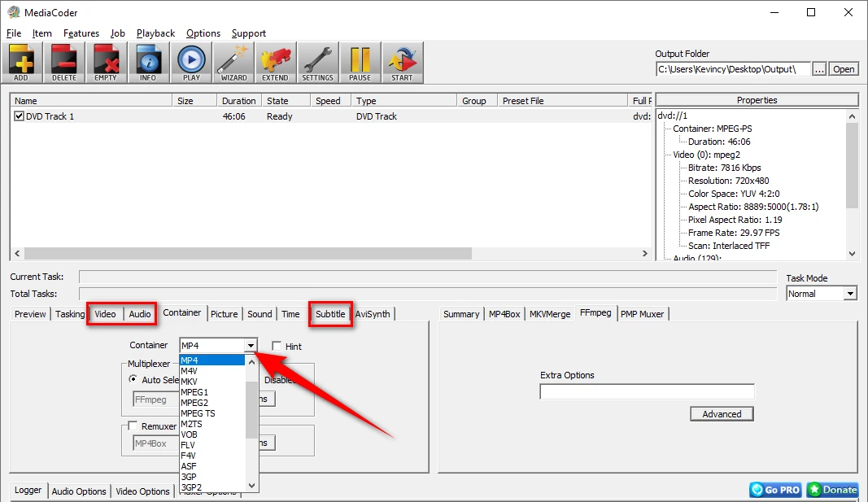Open the INFO toolbar icon
This screenshot has width=868, height=502.
click(148, 63)
